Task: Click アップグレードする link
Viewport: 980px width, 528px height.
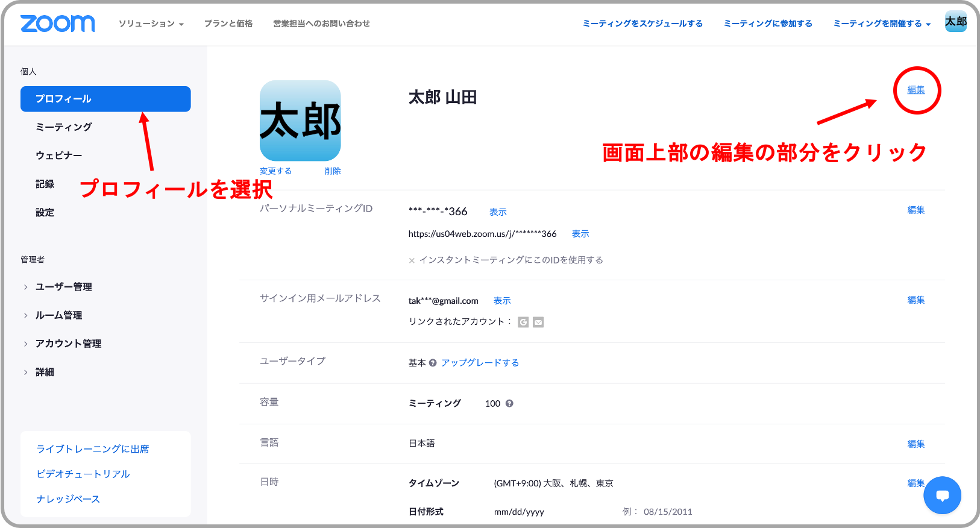Action: (480, 363)
